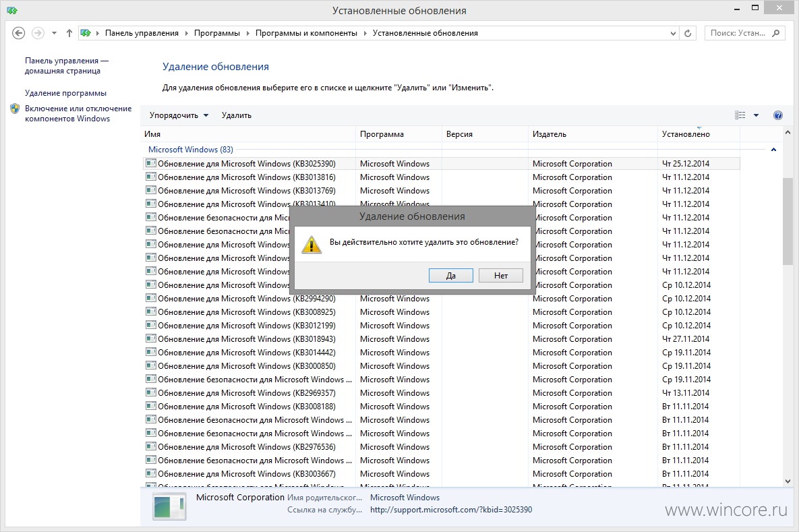
Task: Select Microsoft Windows (83) group label
Action: (191, 149)
